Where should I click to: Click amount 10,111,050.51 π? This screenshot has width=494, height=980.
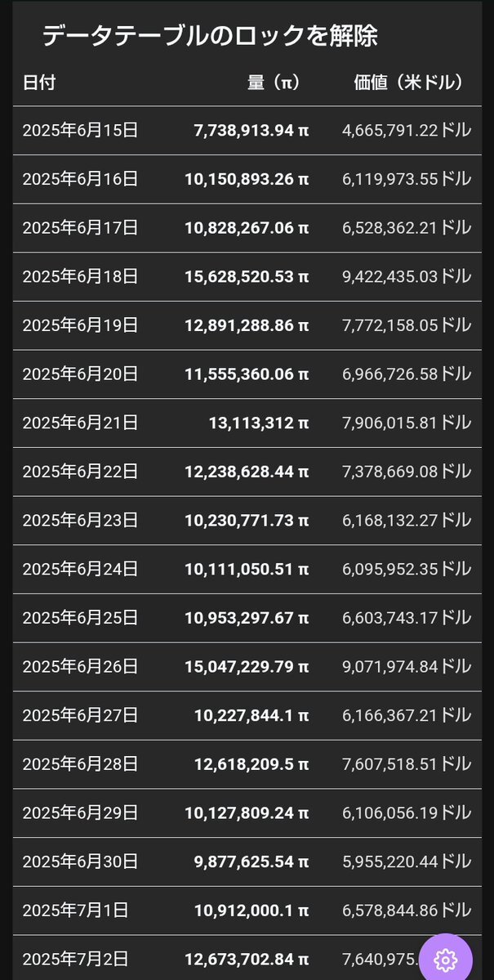[247, 570]
